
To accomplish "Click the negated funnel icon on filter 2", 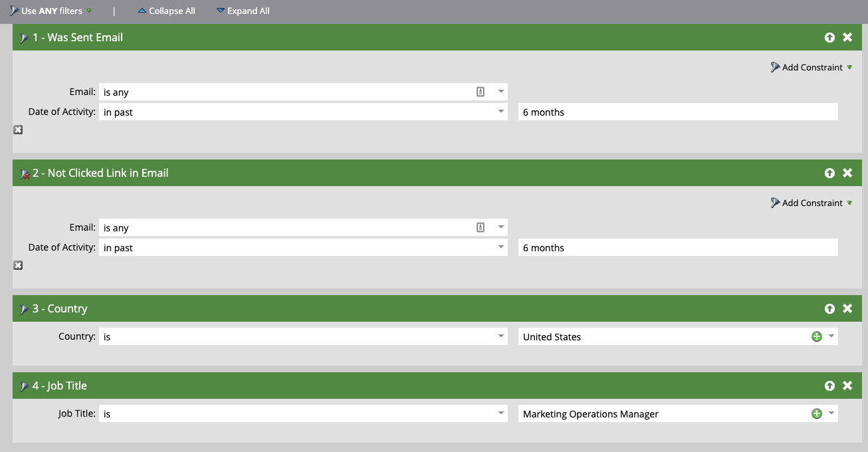I will 24,173.
